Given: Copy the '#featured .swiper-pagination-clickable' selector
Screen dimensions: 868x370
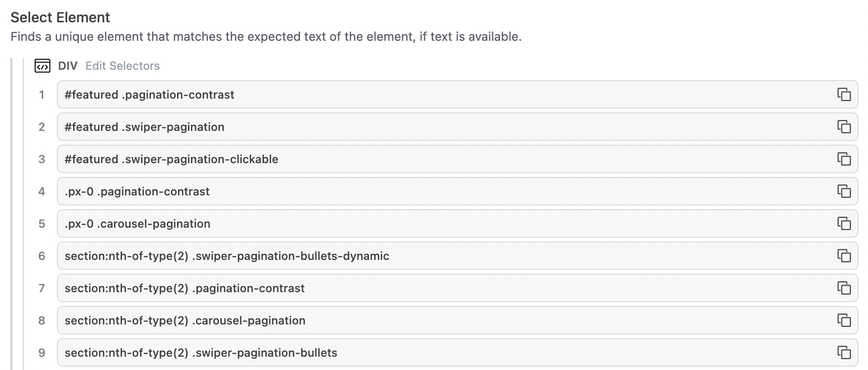Looking at the screenshot, I should (x=844, y=159).
